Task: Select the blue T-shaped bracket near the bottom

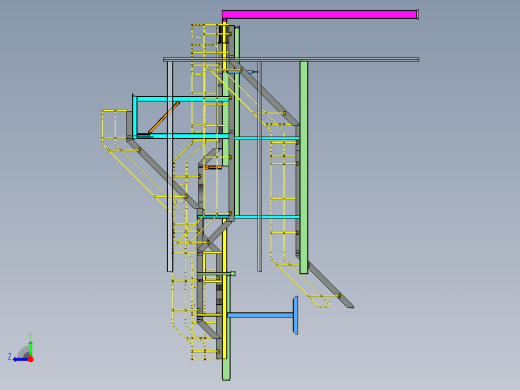Action: click(263, 315)
